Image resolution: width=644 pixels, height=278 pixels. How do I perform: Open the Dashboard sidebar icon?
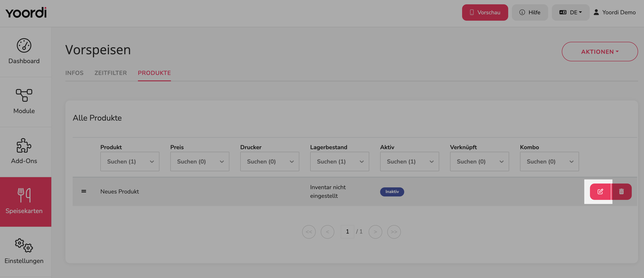24,45
